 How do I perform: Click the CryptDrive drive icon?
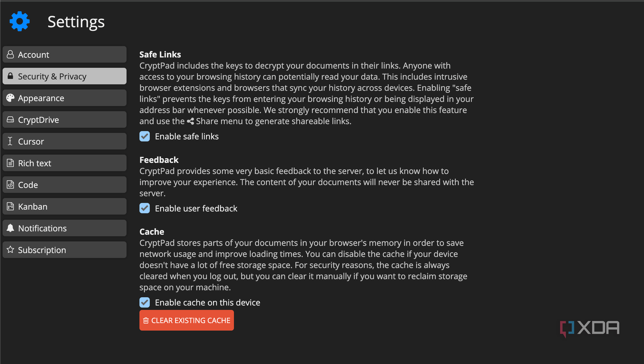[10, 120]
